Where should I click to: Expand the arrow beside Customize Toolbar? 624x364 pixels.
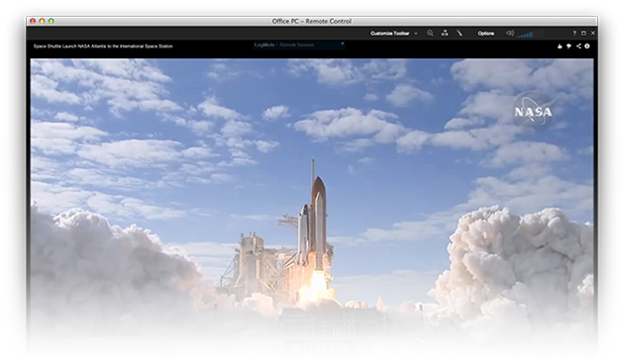416,34
